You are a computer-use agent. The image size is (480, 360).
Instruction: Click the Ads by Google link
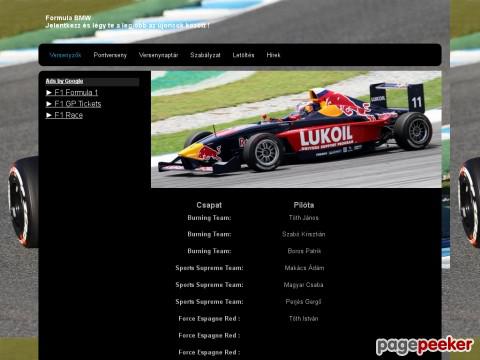(64, 81)
